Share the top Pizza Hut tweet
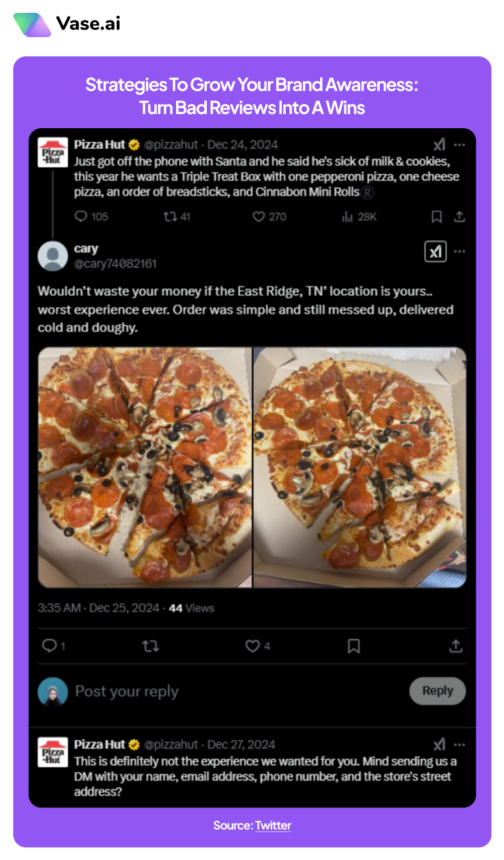This screenshot has width=504, height=860. click(x=459, y=217)
